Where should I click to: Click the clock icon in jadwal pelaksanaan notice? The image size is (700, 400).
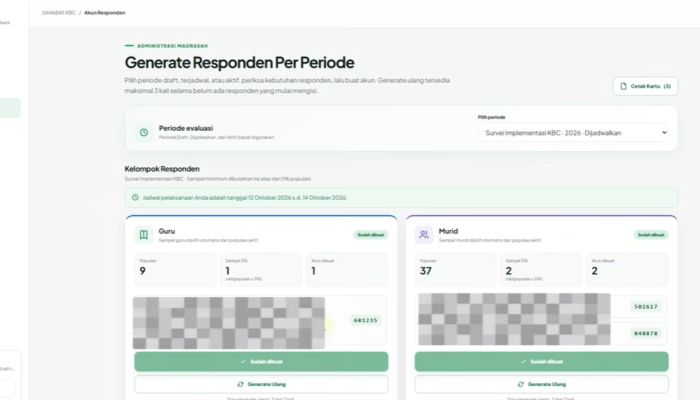pos(135,197)
